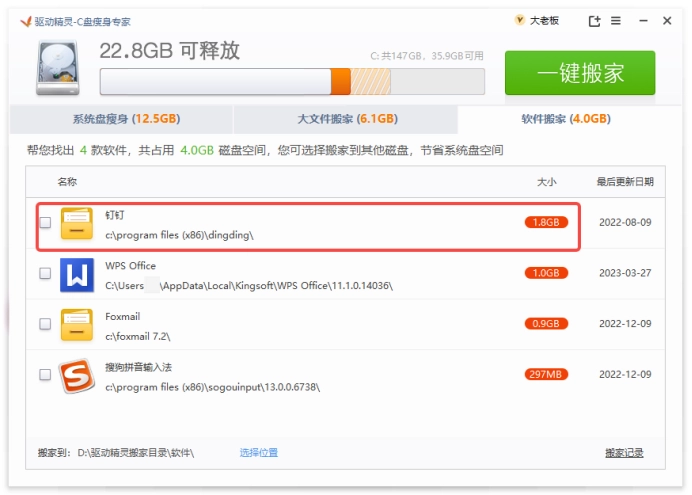Click the orange segment of disk usage bar

341,81
